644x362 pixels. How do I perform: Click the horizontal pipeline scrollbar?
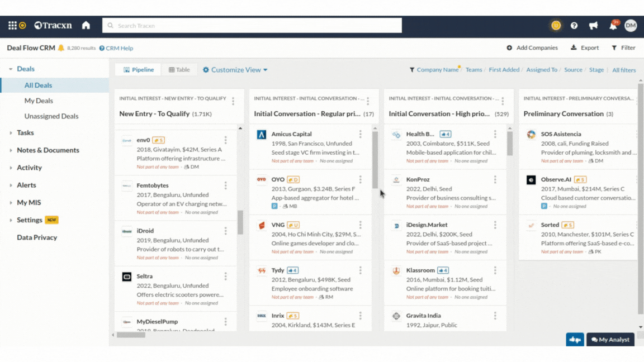(131, 335)
